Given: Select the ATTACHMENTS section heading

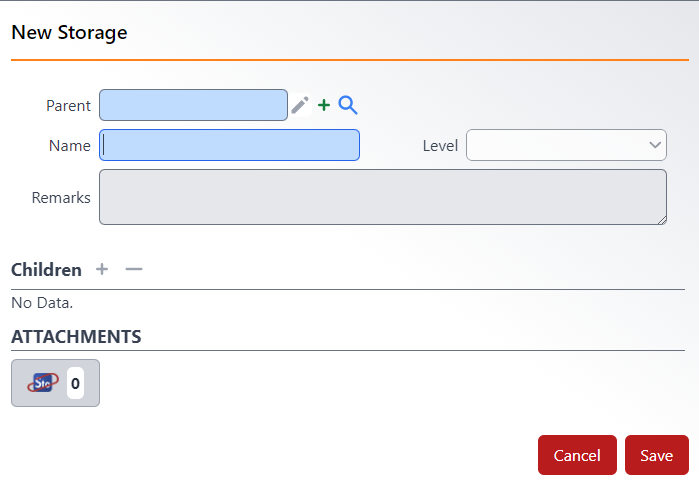Looking at the screenshot, I should pyautogui.click(x=76, y=337).
